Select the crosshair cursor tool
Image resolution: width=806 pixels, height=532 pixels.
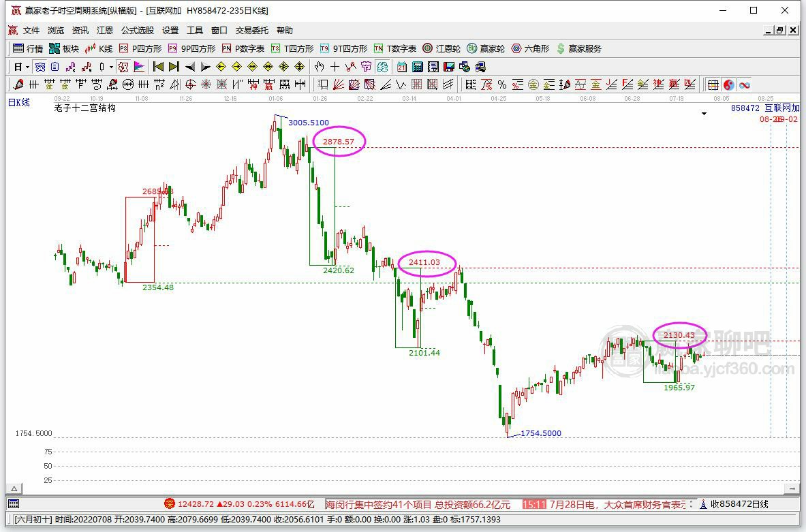335,67
